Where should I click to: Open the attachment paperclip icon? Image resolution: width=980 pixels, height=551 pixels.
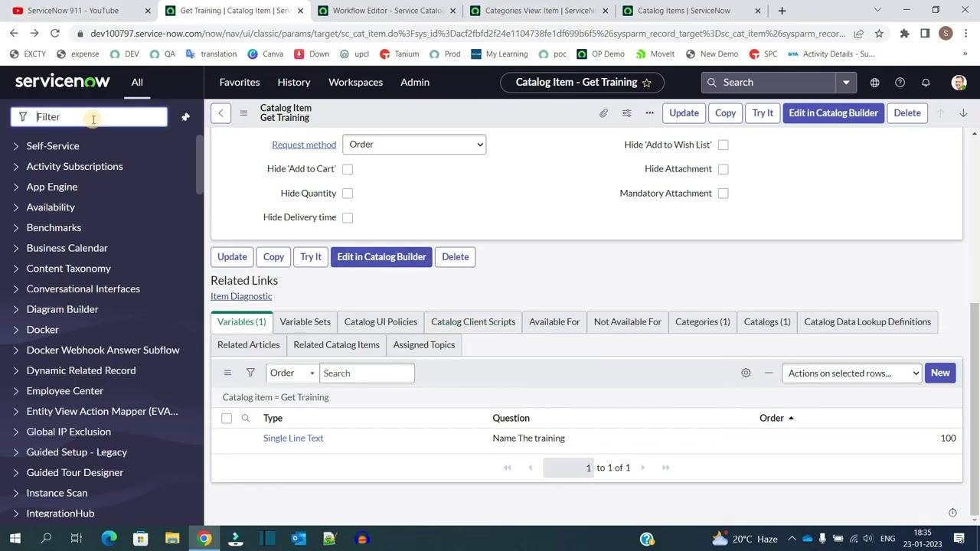coord(603,113)
